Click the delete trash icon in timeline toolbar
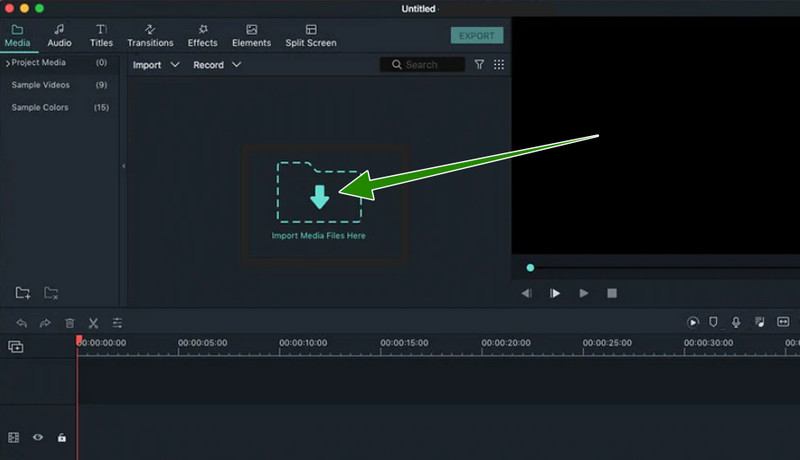 point(70,323)
